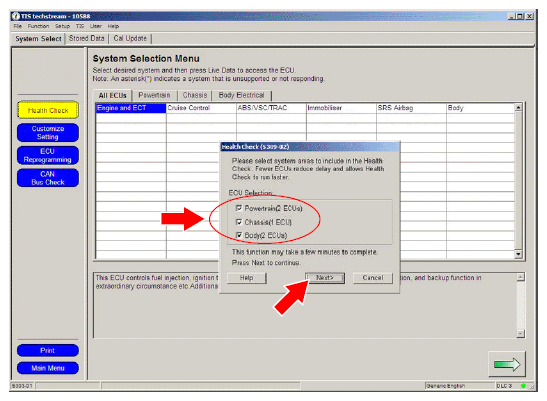Toggle the Body (2 ECUs) checkbox
The height and width of the screenshot is (401, 547).
point(239,235)
